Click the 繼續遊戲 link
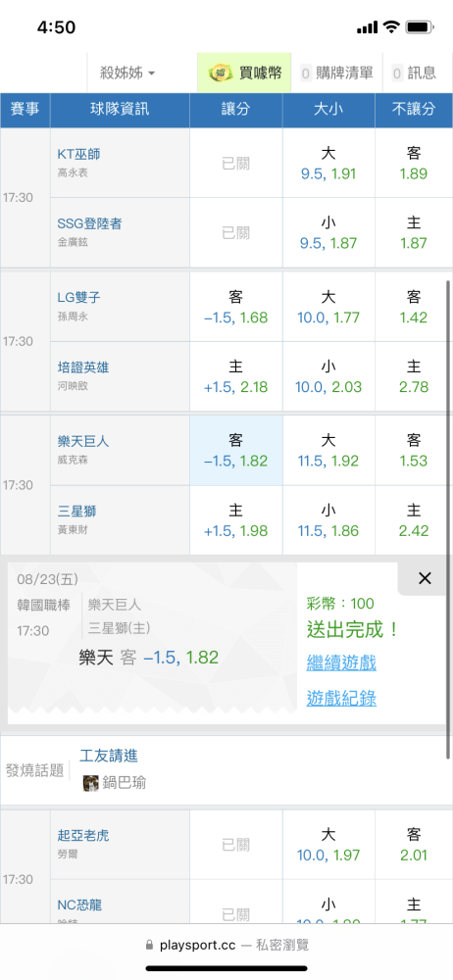 [341, 662]
